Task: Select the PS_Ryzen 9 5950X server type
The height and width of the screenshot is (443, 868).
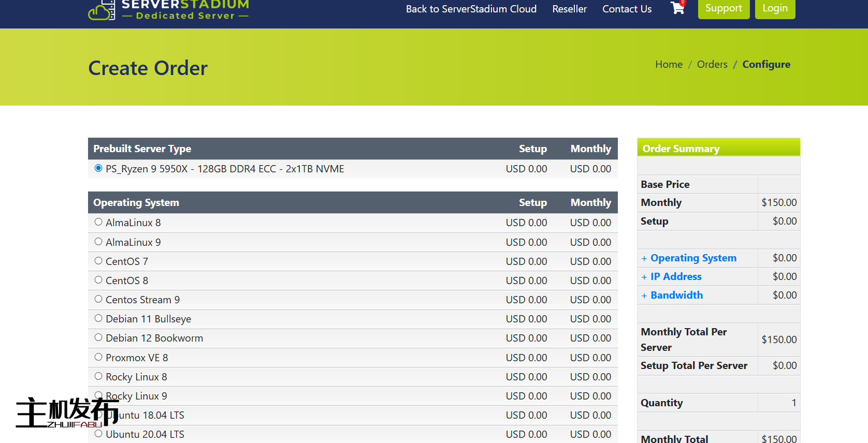Action: pos(98,168)
